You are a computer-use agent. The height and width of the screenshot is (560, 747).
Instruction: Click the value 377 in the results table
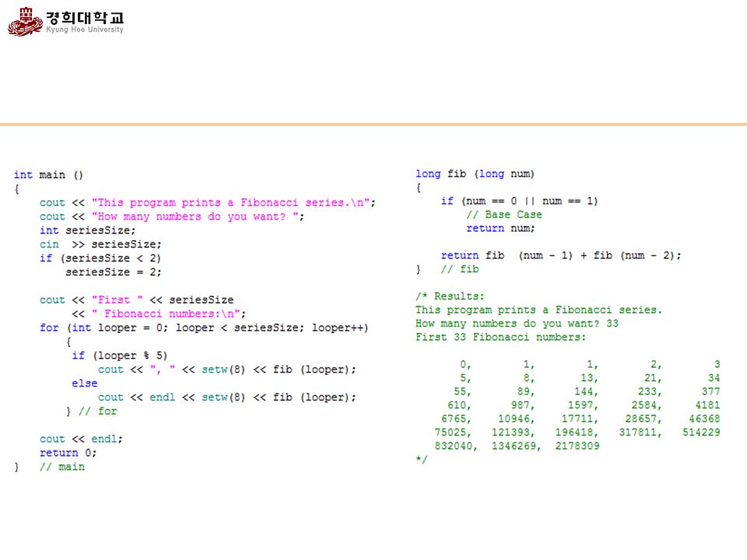[x=710, y=391]
